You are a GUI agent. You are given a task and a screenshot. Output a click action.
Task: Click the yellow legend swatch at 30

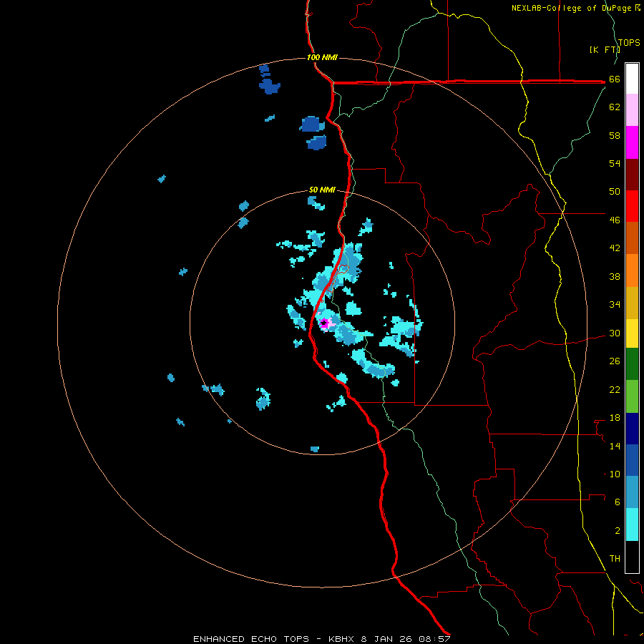[x=632, y=333]
